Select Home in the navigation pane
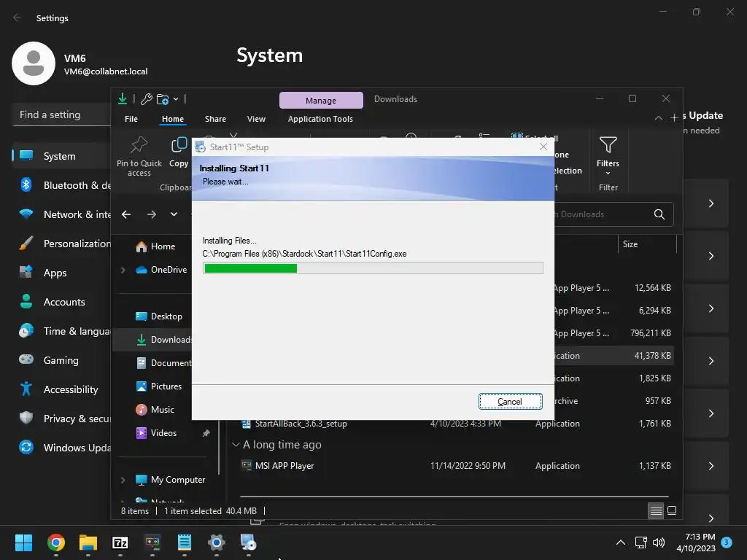This screenshot has height=560, width=747. 163,246
